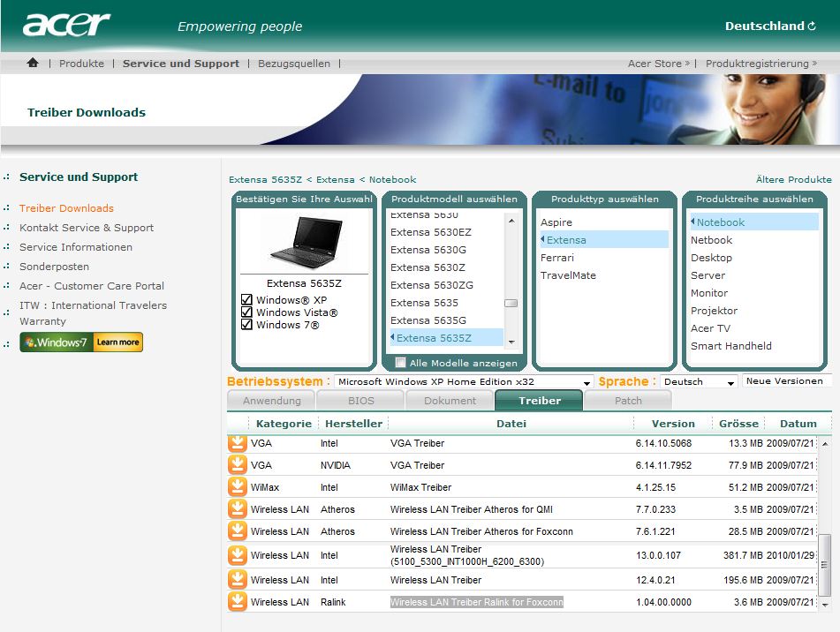Sort by Datum column header

point(798,424)
